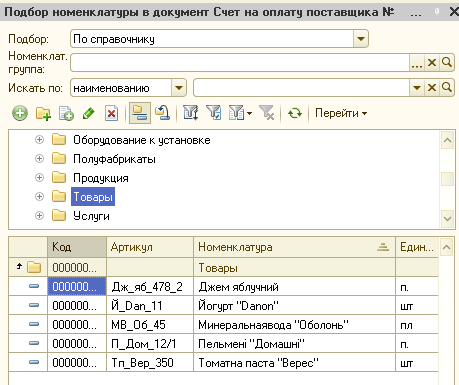
Task: Click the tree panel scrollbar thumb
Action: click(x=447, y=179)
